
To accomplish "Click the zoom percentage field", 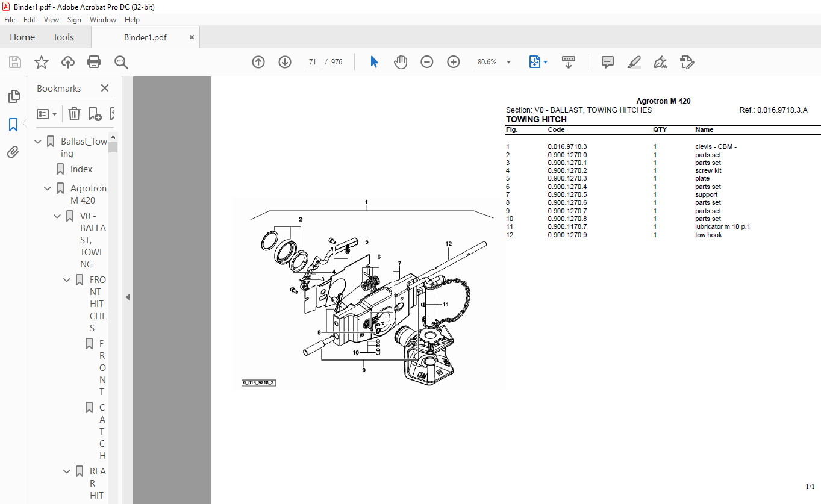I will coord(487,62).
